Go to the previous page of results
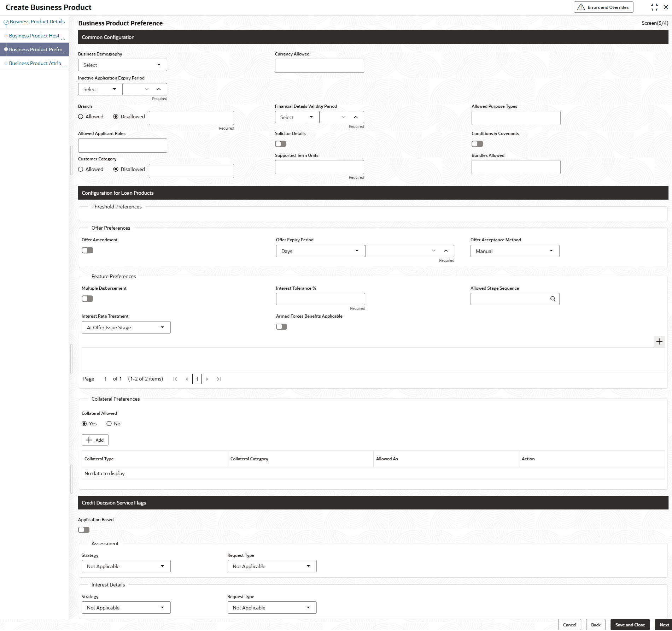Screen dimensions: 672x631 (x=187, y=379)
